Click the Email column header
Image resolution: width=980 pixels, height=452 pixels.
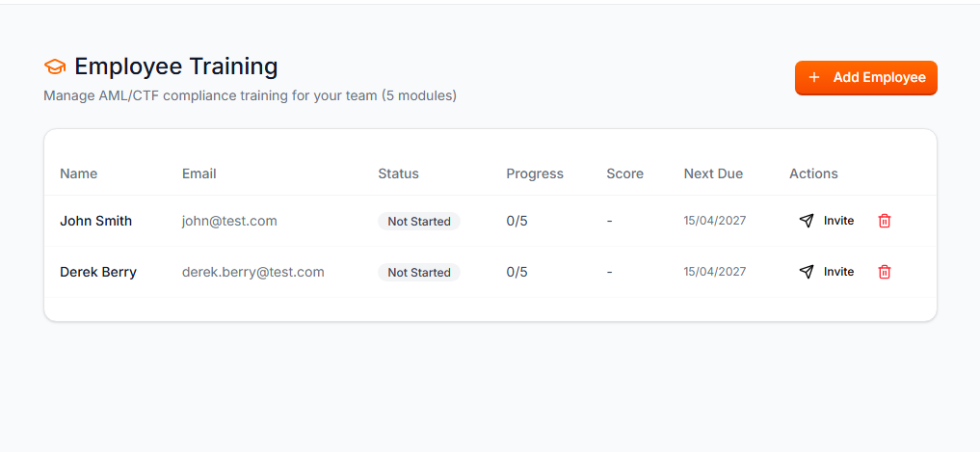coord(199,174)
